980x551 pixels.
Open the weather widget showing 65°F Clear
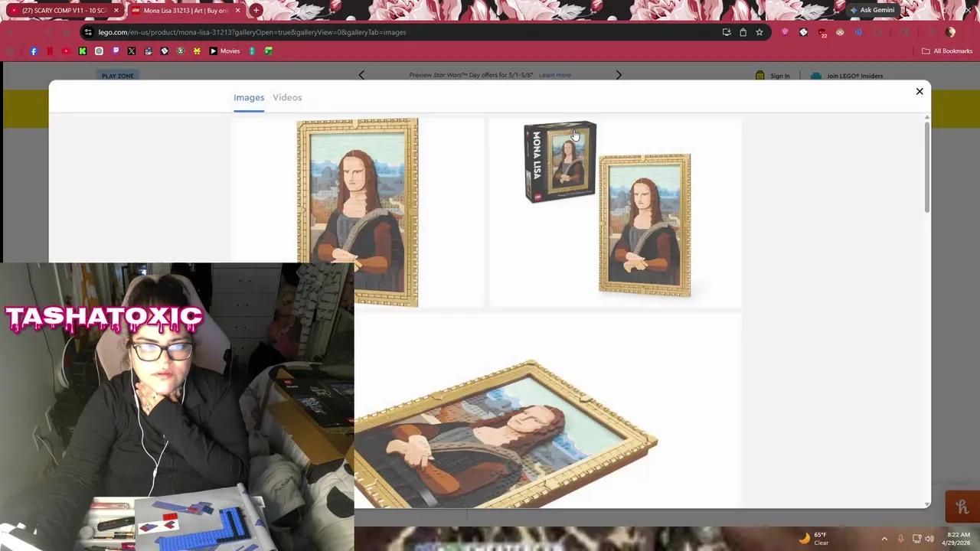[x=814, y=539]
